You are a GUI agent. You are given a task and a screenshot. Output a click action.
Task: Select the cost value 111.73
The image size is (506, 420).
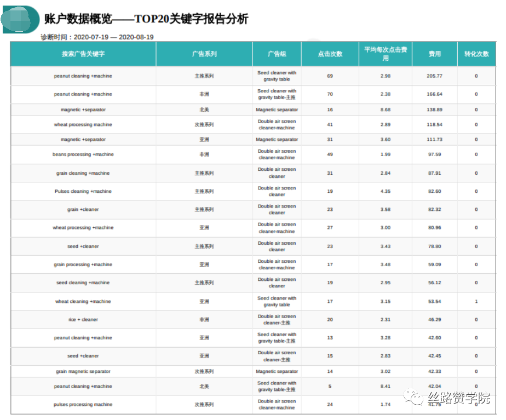(434, 139)
